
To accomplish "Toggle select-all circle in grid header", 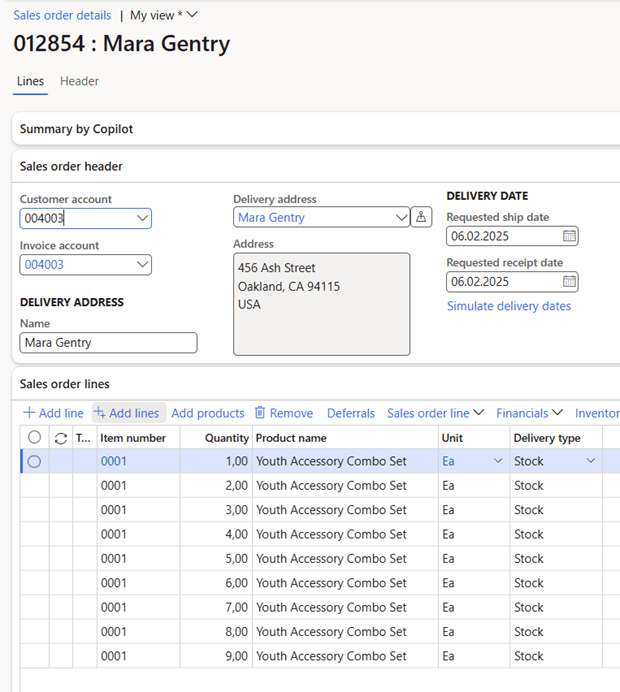I will pyautogui.click(x=35, y=438).
